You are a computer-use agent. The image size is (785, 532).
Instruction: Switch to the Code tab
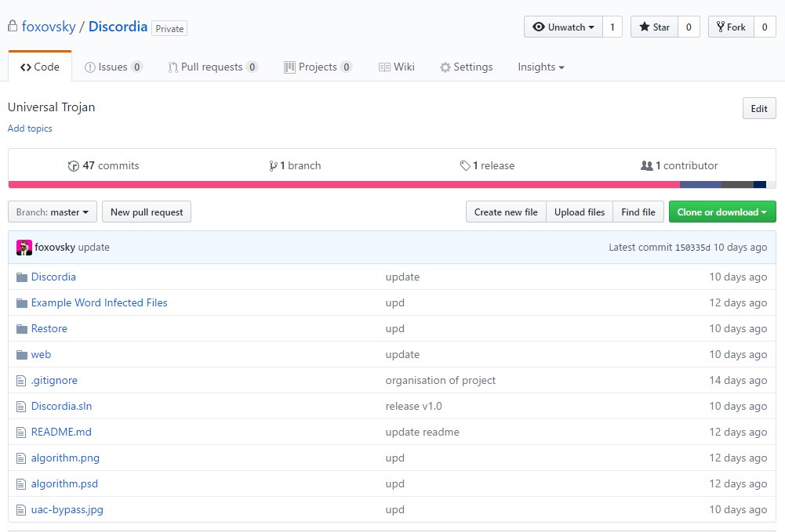point(40,67)
